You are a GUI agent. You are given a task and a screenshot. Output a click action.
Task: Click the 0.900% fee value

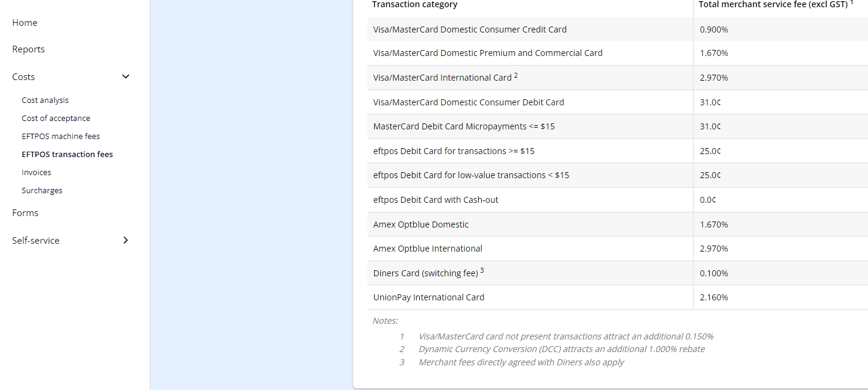[x=714, y=29]
